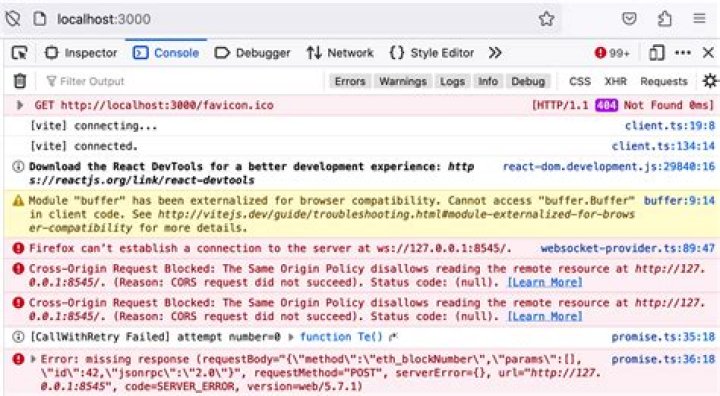Toggle responsive design mode icon
The image size is (720, 396).
point(657,53)
